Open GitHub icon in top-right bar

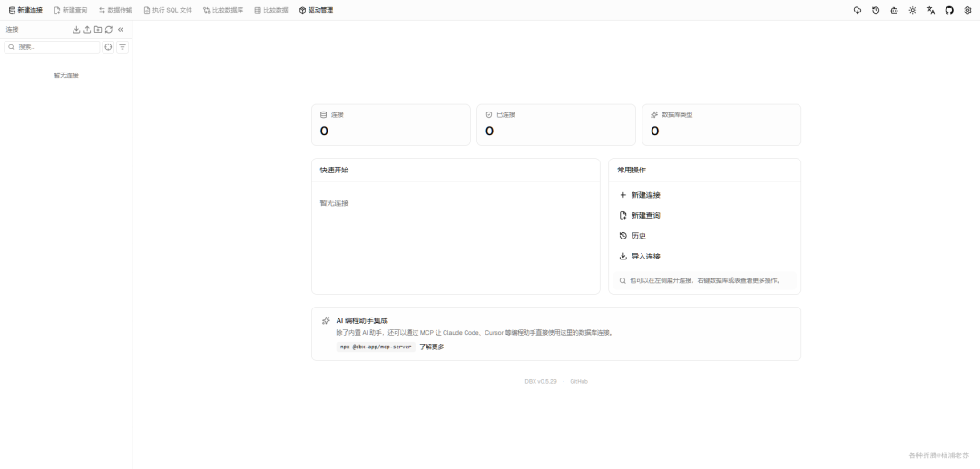pos(949,10)
